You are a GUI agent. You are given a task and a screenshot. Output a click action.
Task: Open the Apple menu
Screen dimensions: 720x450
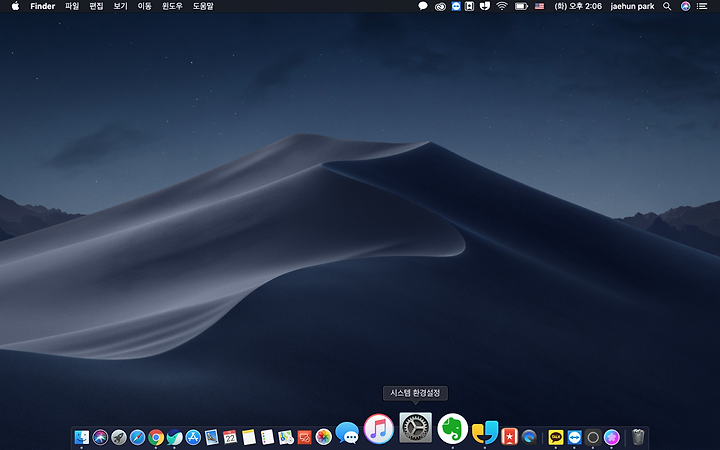pyautogui.click(x=15, y=6)
